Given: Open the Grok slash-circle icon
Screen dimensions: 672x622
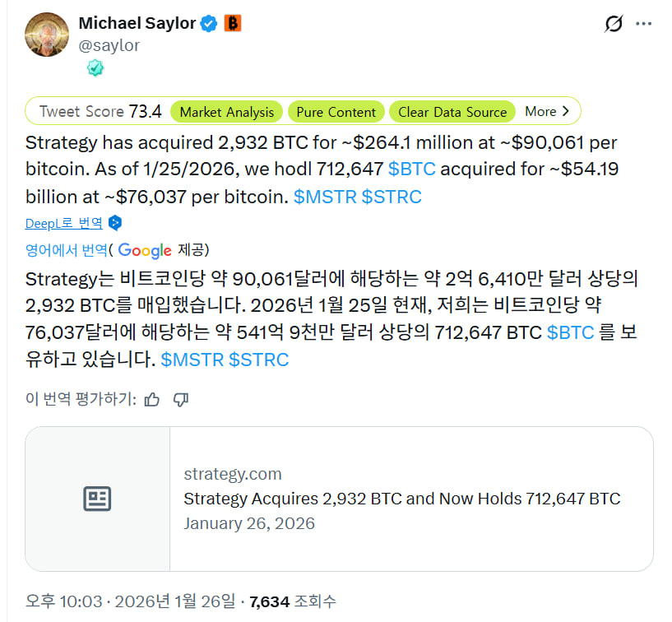Looking at the screenshot, I should tap(614, 24).
